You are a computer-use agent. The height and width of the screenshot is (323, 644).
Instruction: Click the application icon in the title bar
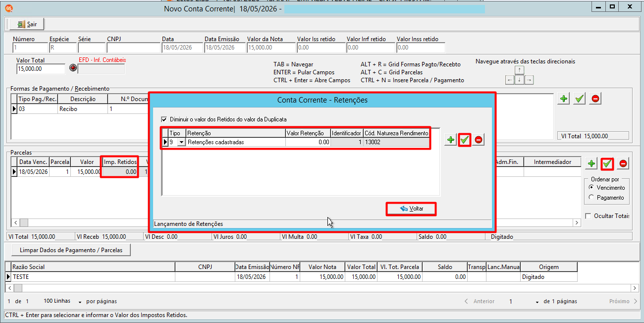9,8
